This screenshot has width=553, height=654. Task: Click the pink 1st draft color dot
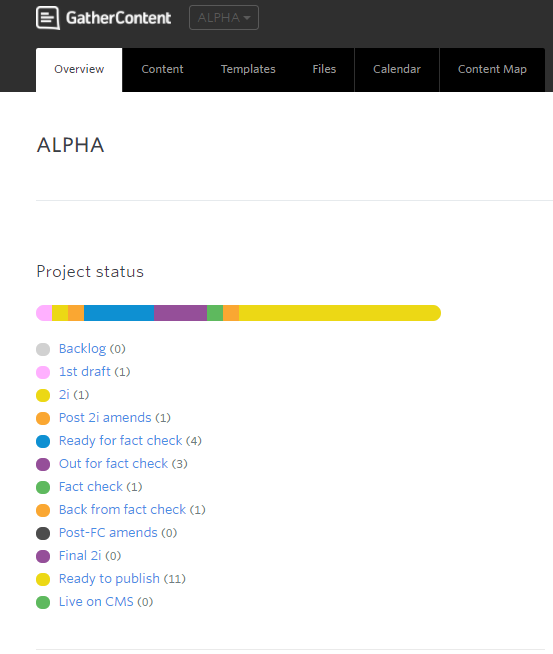coord(43,372)
